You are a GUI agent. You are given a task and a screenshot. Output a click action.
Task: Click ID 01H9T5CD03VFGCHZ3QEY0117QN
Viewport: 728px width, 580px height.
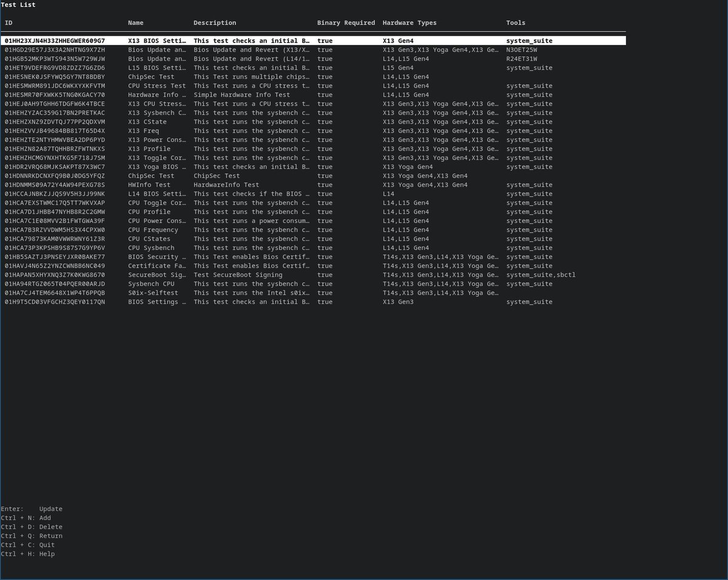pos(55,302)
